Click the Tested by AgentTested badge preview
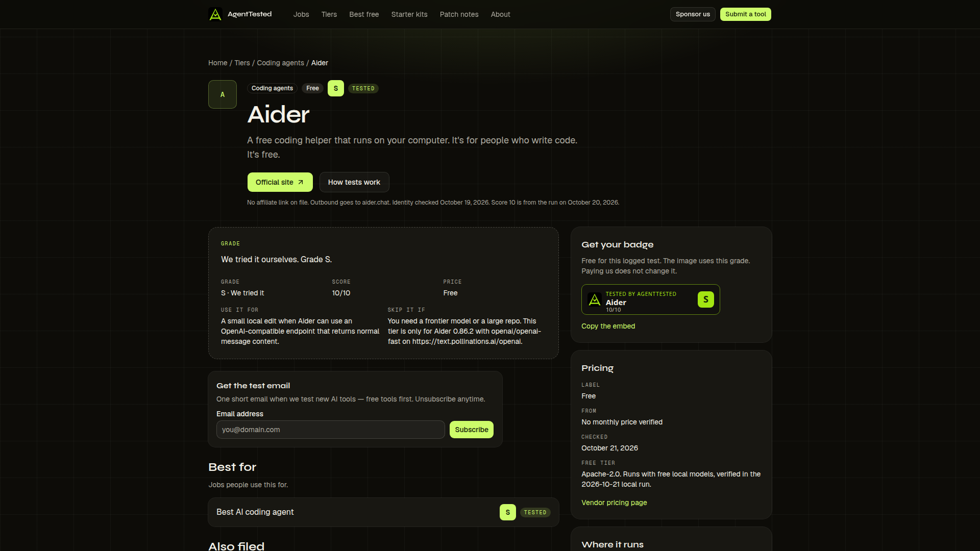 coord(651,299)
